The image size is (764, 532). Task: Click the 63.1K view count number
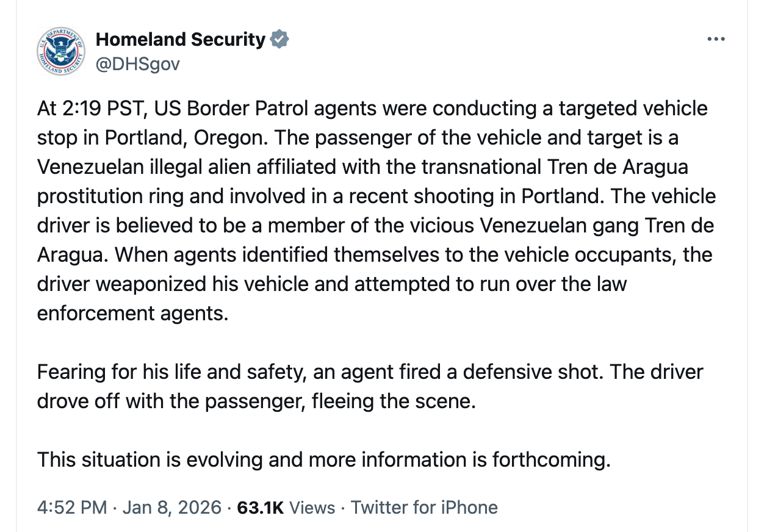261,508
